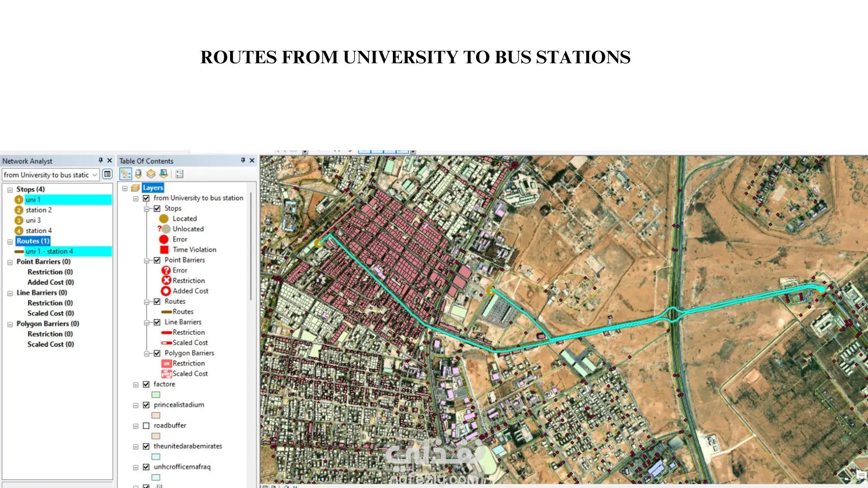Collapse Routes (1) group in Network Analyst

click(x=10, y=242)
